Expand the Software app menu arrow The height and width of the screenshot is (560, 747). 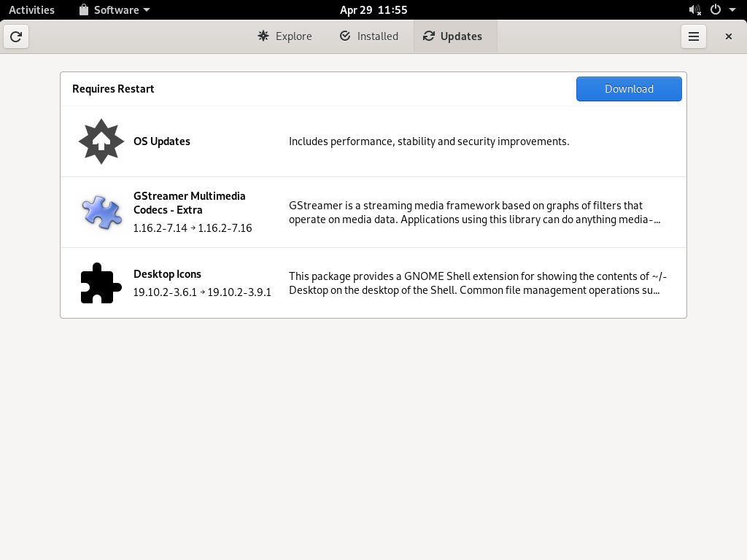point(147,10)
